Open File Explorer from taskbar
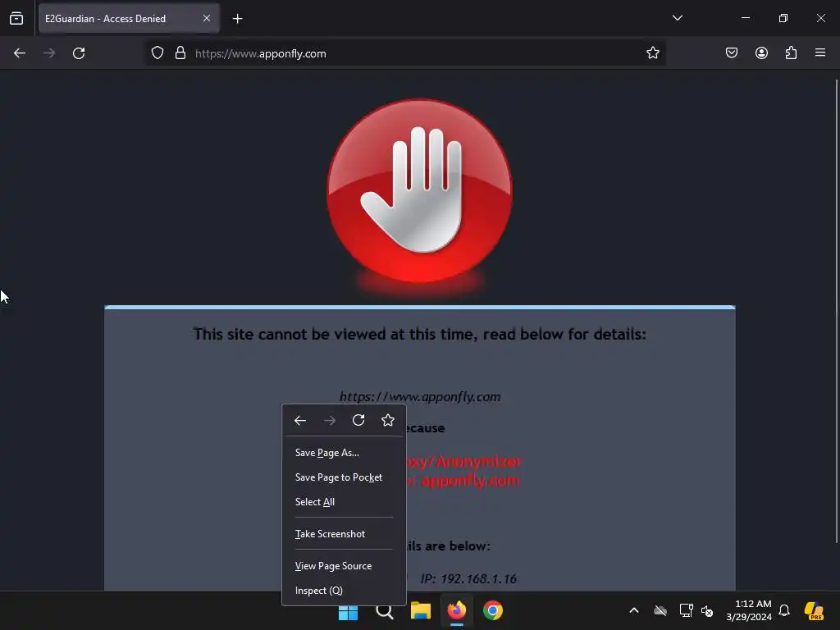This screenshot has height=630, width=840. point(421,610)
